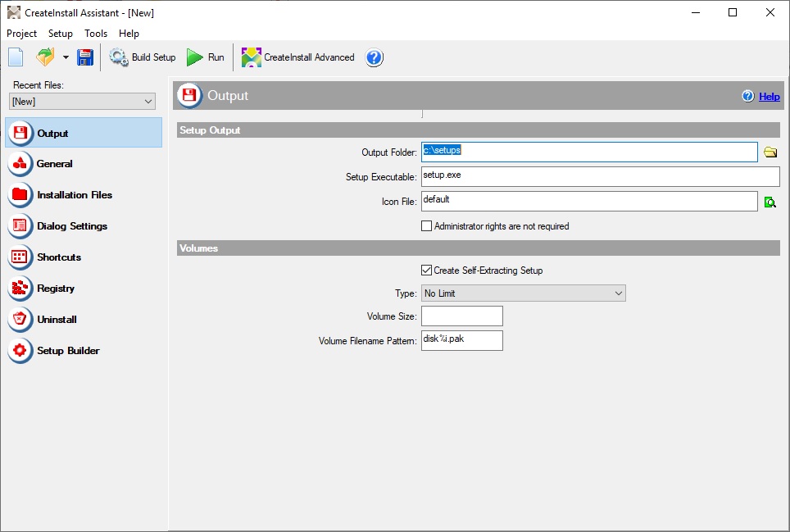
Task: Click the Volume Filename Pattern field
Action: pyautogui.click(x=462, y=340)
